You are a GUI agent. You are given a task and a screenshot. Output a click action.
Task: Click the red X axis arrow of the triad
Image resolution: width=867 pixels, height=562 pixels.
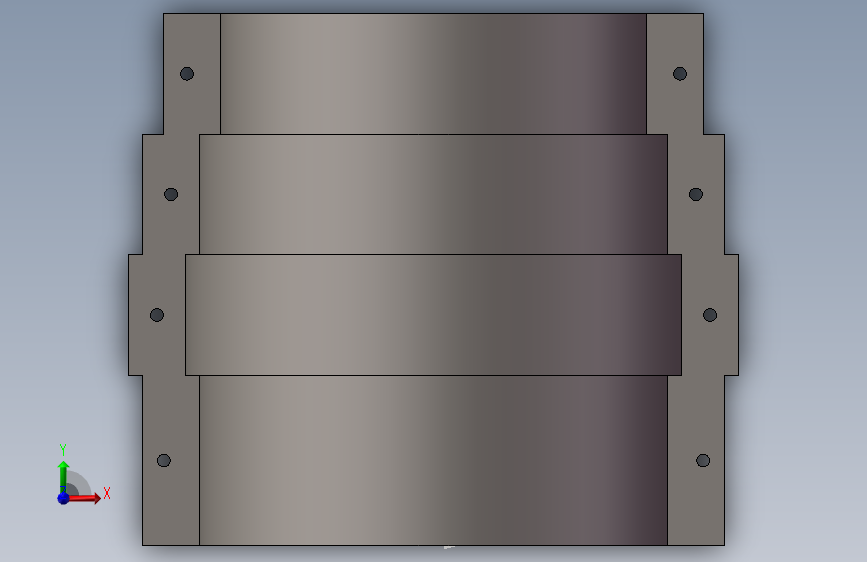click(x=83, y=498)
